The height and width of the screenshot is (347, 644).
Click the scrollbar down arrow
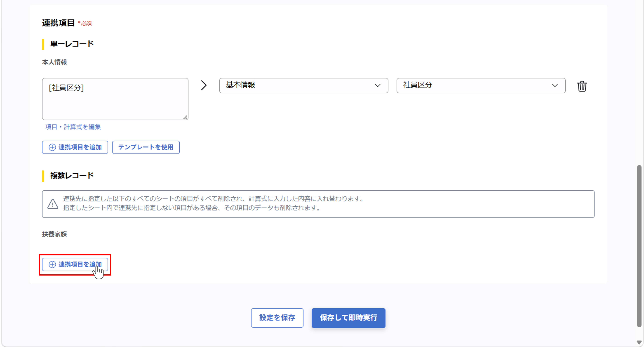pos(639,342)
